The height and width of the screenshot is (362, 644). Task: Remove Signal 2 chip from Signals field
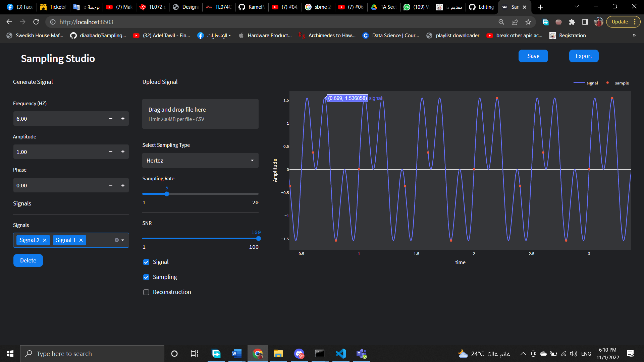tap(45, 240)
